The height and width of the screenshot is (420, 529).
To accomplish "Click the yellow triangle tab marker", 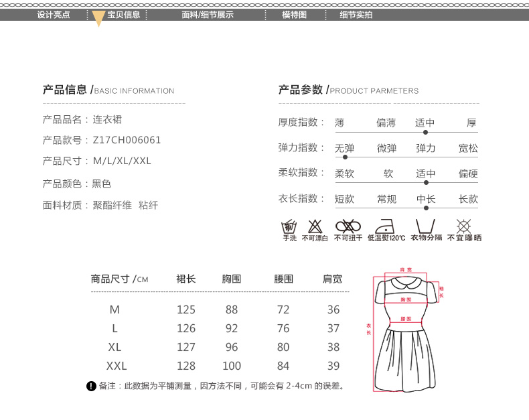I will (x=98, y=18).
